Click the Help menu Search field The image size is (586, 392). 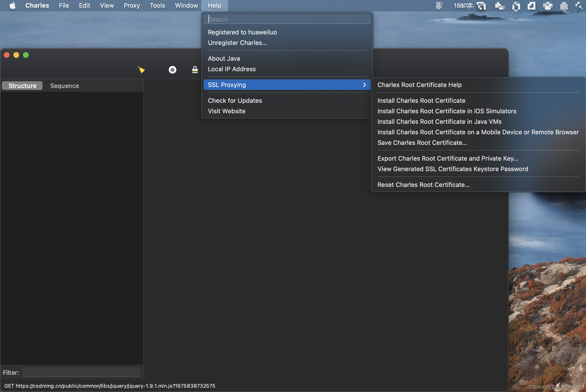click(x=287, y=19)
